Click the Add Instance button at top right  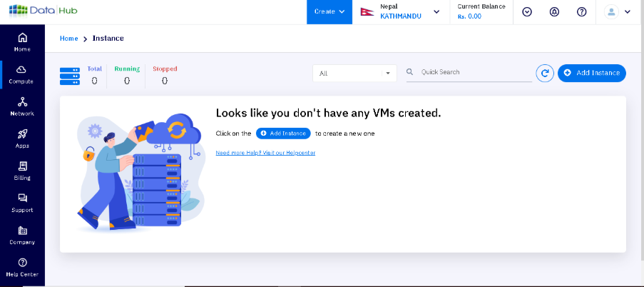pos(591,73)
